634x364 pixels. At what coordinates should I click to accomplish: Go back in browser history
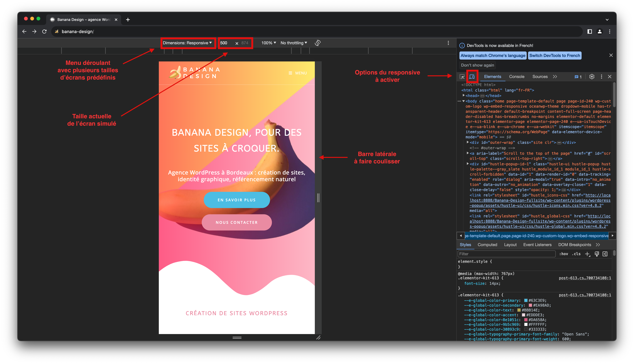[24, 32]
